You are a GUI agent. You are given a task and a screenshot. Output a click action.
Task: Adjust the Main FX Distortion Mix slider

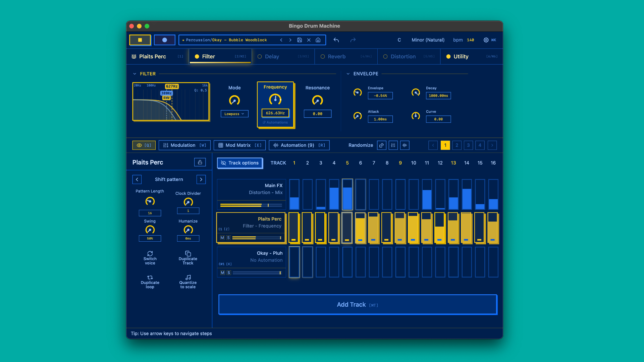268,205
